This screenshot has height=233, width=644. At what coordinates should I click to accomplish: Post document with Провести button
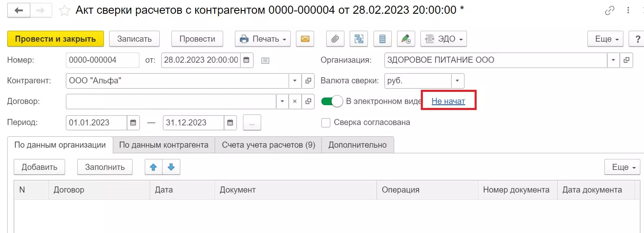tap(197, 39)
